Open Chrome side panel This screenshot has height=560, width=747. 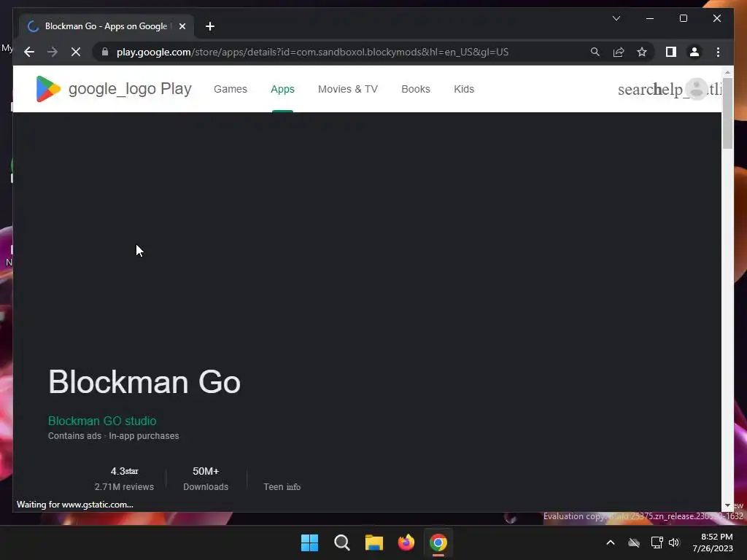[671, 52]
